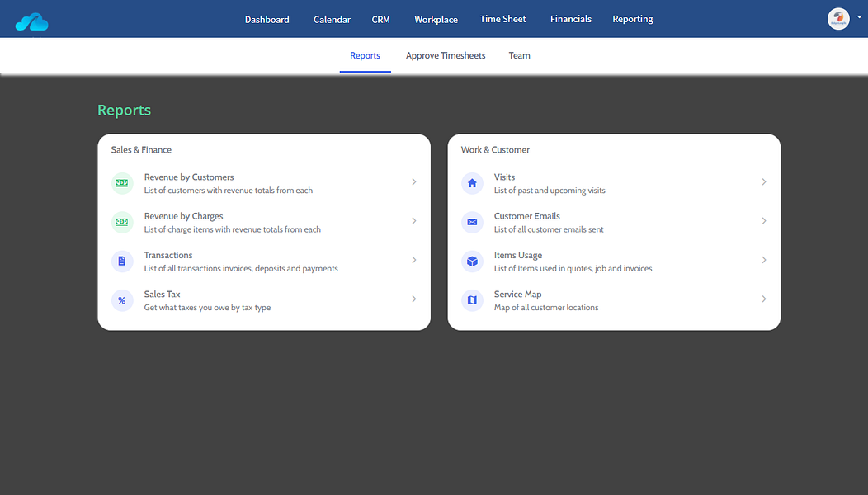868x495 pixels.
Task: Click the Transactions row chevron arrow
Action: point(413,260)
